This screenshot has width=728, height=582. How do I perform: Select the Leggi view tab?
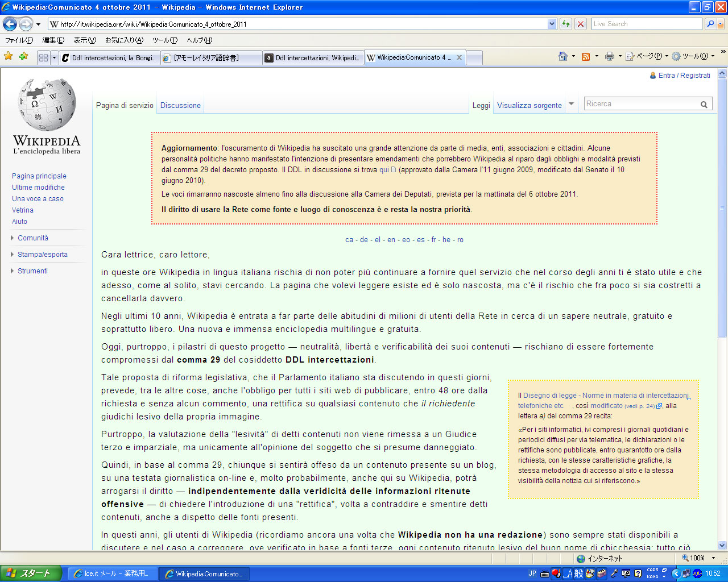pos(481,105)
